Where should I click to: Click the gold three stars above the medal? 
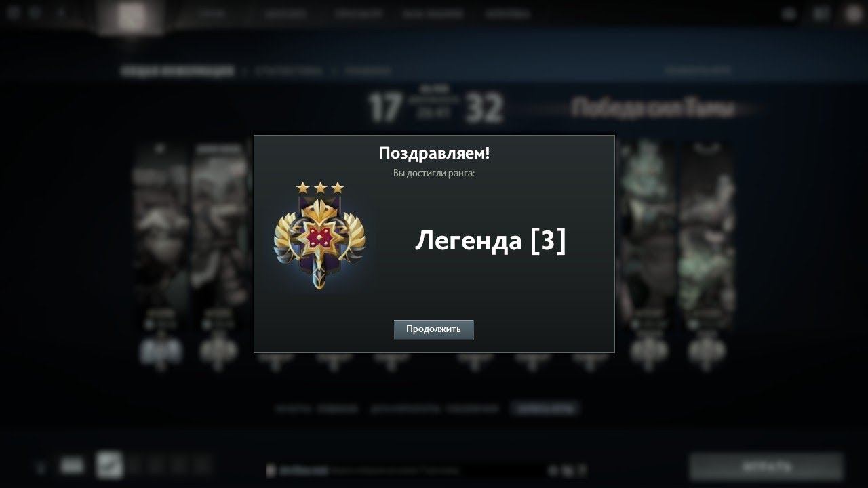pyautogui.click(x=320, y=188)
